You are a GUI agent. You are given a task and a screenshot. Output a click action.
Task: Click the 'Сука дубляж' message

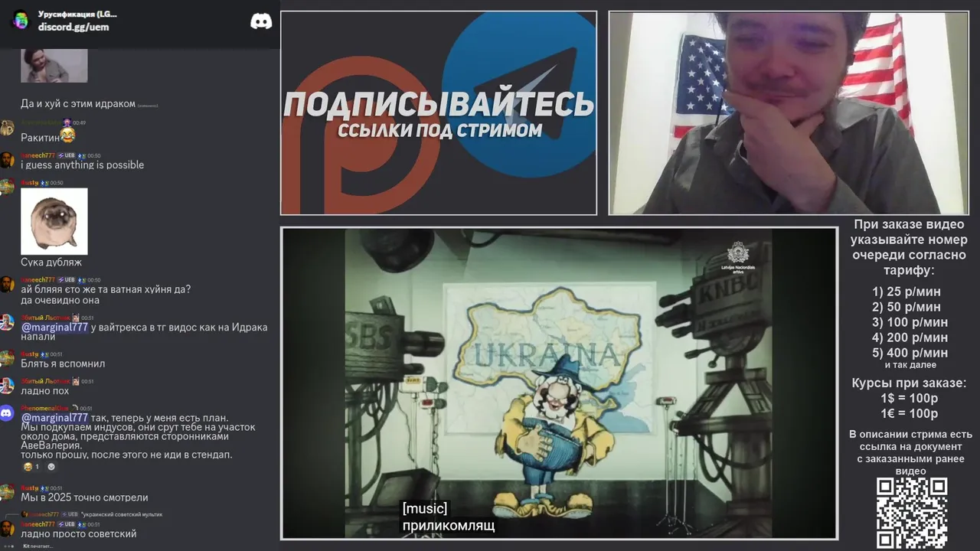[51, 262]
